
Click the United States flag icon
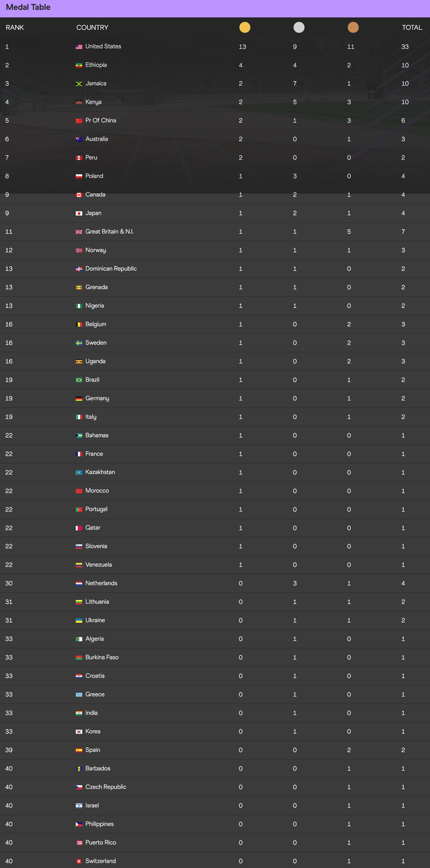tap(79, 47)
